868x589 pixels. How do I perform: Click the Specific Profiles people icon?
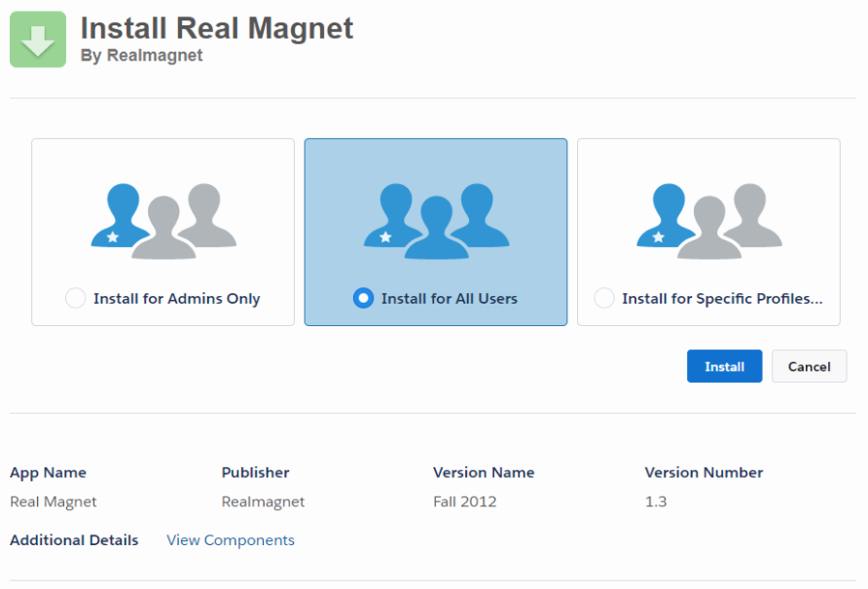tap(709, 221)
